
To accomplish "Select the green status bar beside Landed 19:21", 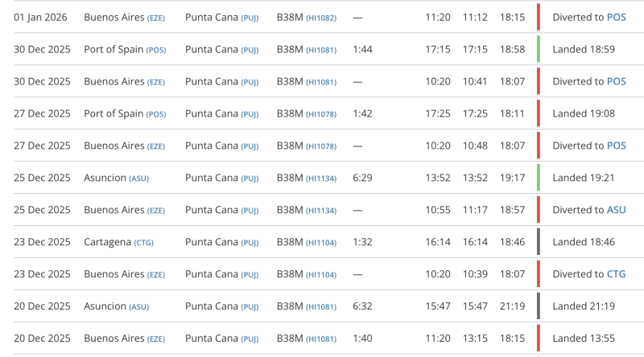I will 538,178.
